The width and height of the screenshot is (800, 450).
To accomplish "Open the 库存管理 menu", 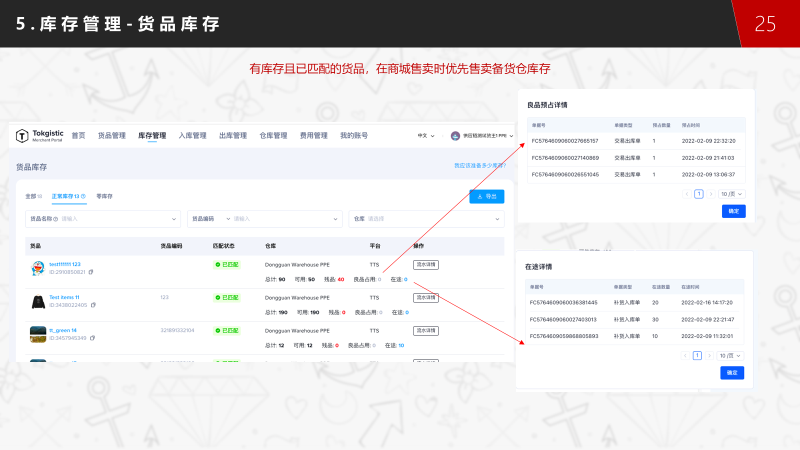I will click(x=152, y=136).
